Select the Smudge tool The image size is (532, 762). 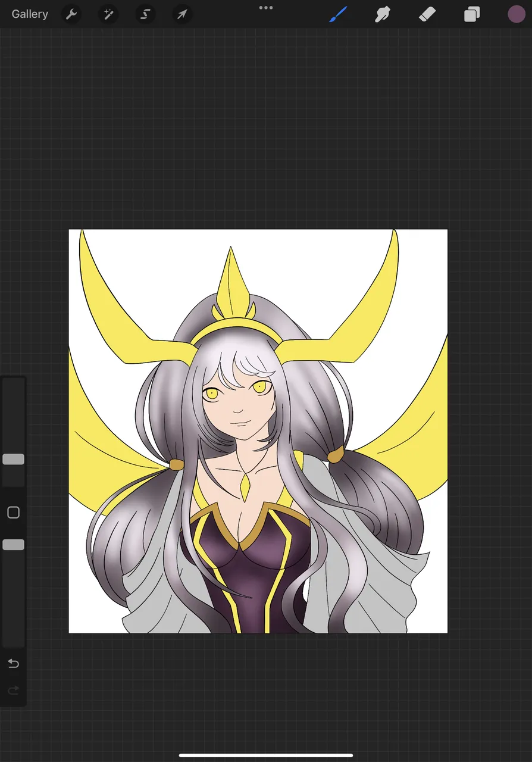382,14
